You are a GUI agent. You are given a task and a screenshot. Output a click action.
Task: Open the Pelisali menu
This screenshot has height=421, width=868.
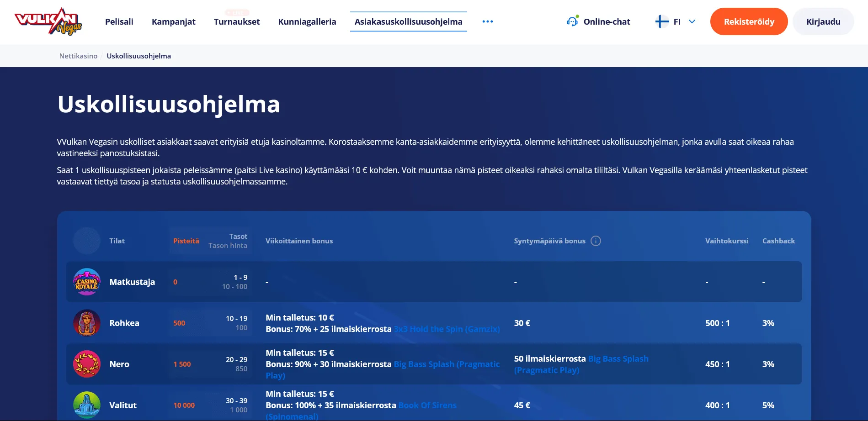click(119, 21)
